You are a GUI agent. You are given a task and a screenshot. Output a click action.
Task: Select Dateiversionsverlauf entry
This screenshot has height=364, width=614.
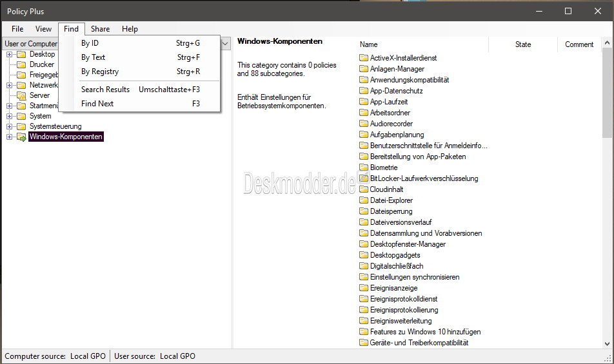pyautogui.click(x=401, y=222)
